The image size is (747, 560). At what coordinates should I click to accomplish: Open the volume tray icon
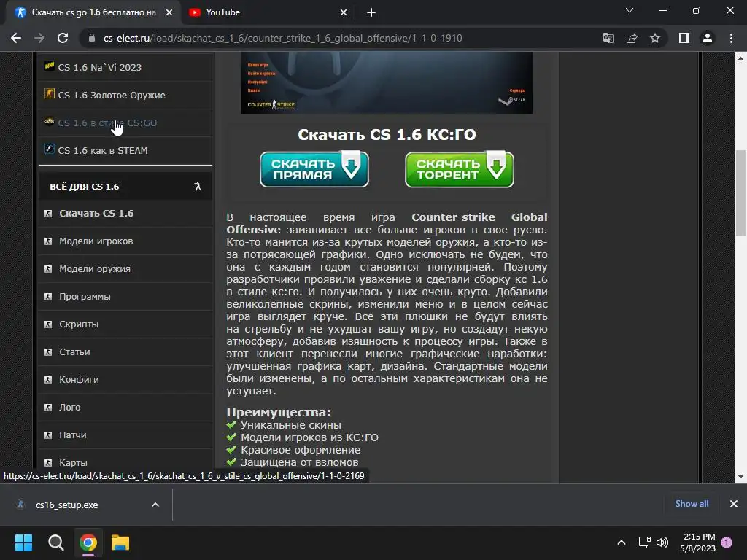662,542
